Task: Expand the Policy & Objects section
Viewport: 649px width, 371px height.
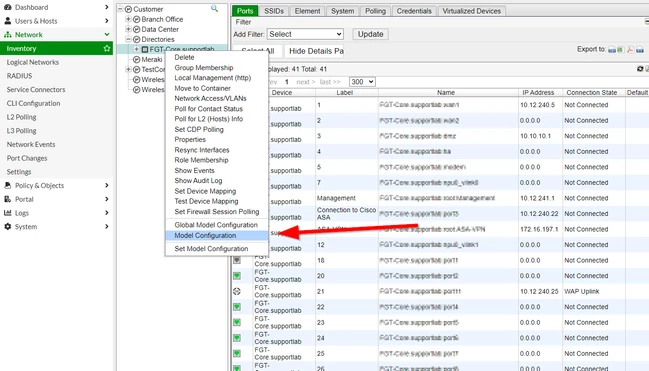Action: pyautogui.click(x=107, y=186)
